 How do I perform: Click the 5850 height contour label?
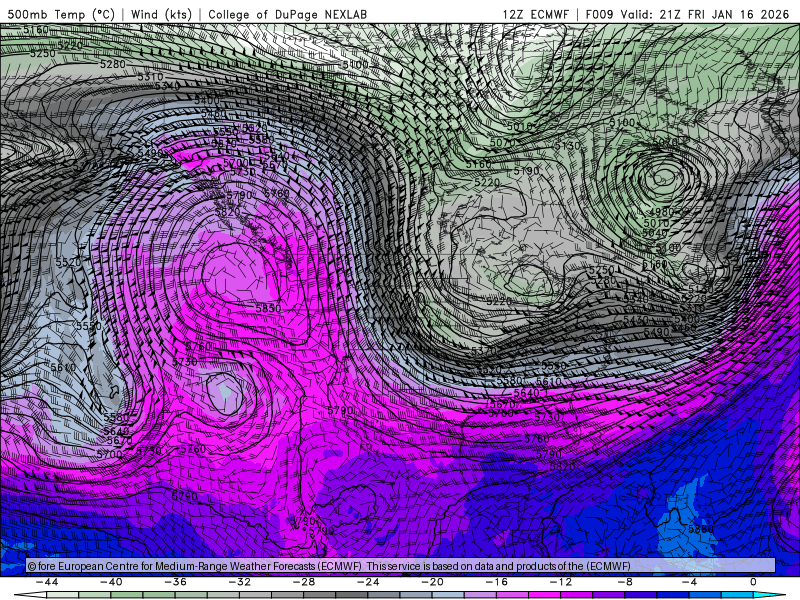point(268,308)
